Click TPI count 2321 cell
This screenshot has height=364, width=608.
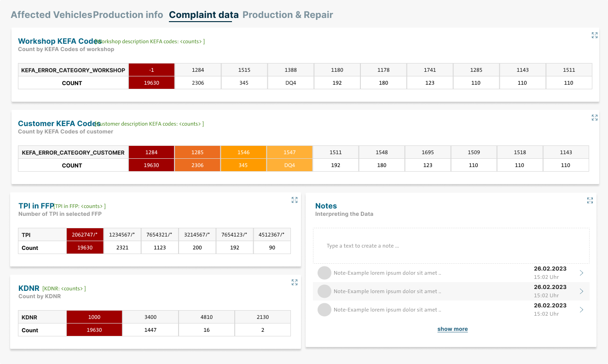(122, 248)
